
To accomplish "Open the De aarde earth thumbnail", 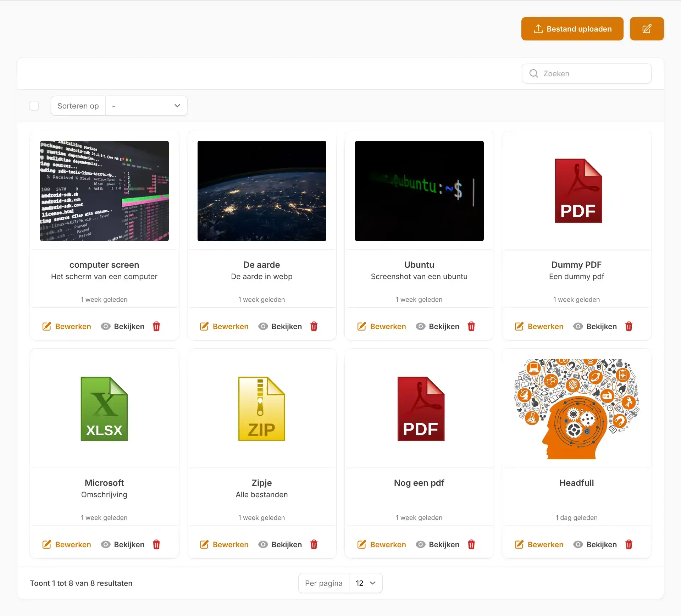I will 262,191.
